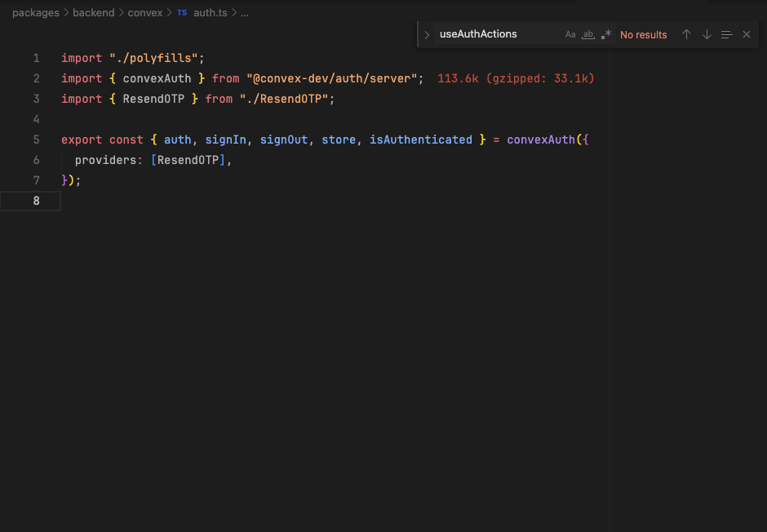Click the No results message
This screenshot has height=532, width=767.
pos(643,35)
